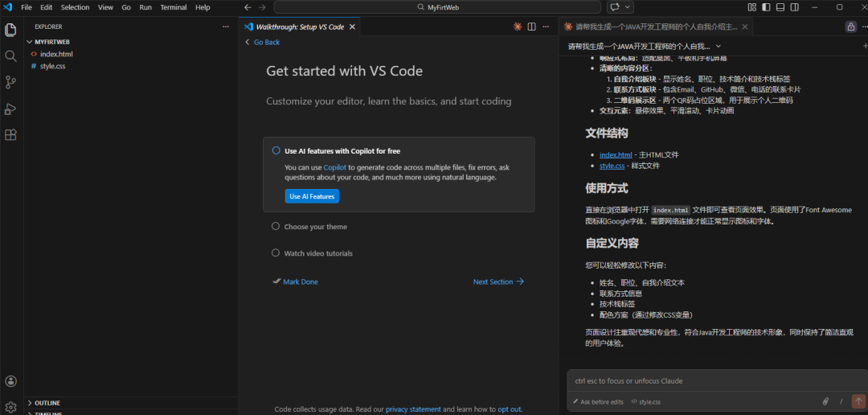Click the Copilot chat icon in title bar
Viewport: 868px width, 415px height.
(x=615, y=7)
